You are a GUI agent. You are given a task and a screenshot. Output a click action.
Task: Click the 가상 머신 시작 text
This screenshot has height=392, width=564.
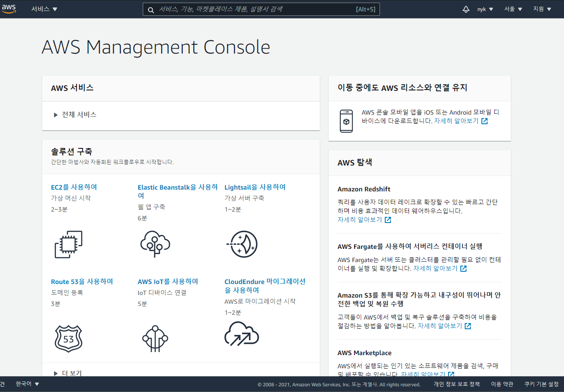[x=71, y=198]
